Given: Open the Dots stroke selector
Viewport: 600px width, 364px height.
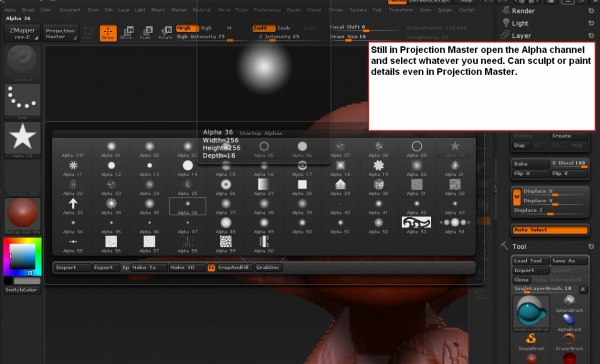Looking at the screenshot, I should (x=22, y=100).
